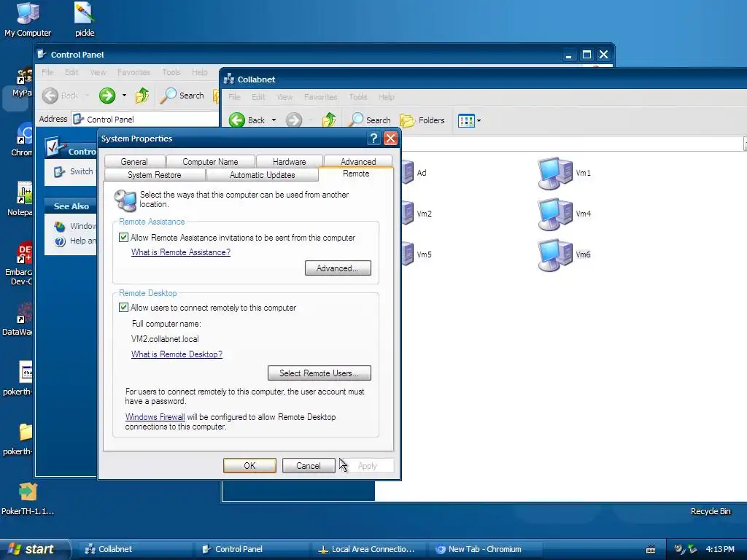Select Vm2 computer label in Collabnet
Screen dimensions: 747x560
point(424,214)
